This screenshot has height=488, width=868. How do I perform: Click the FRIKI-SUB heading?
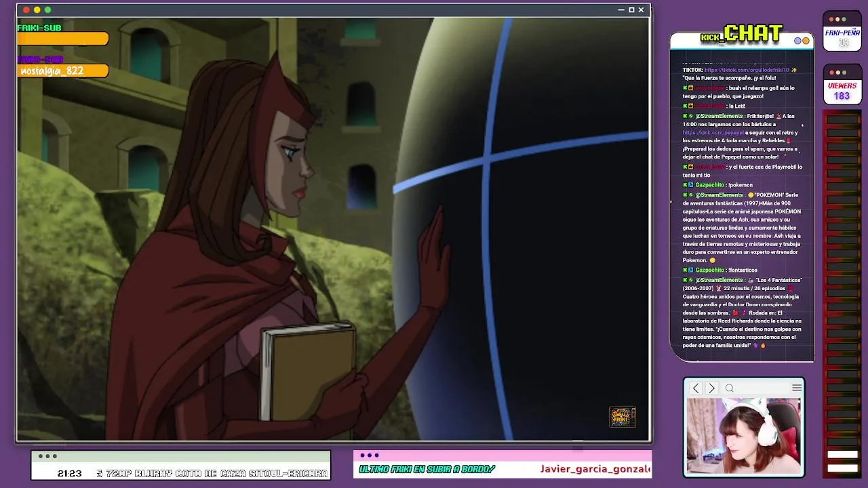click(39, 28)
